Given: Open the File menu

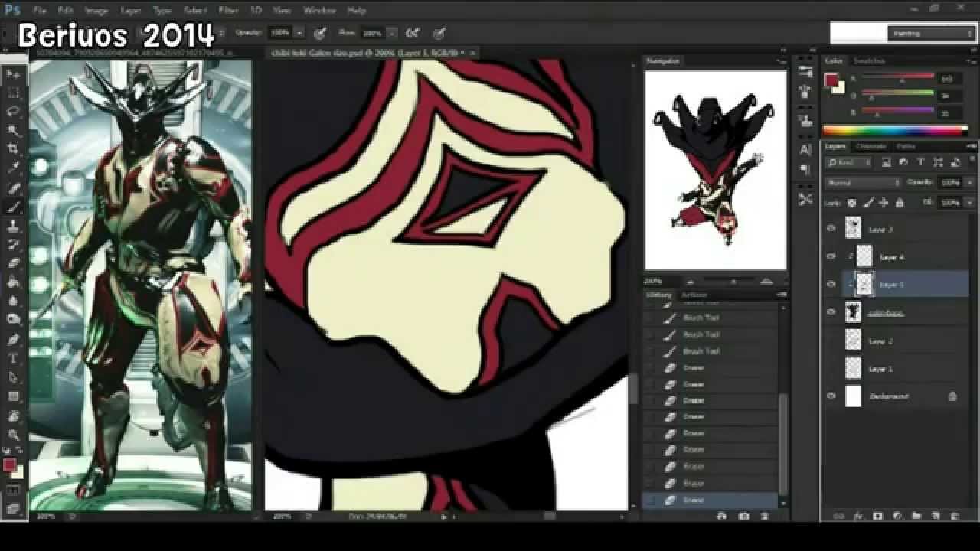Looking at the screenshot, I should click(x=40, y=11).
